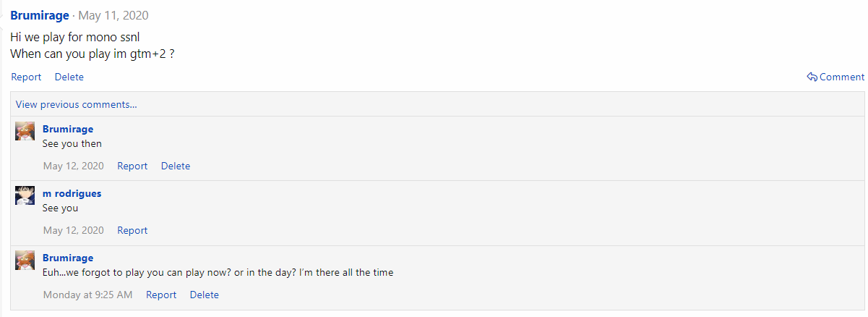This screenshot has height=317, width=868.
Task: Open m rodrigues' profile name link
Action: pos(72,193)
